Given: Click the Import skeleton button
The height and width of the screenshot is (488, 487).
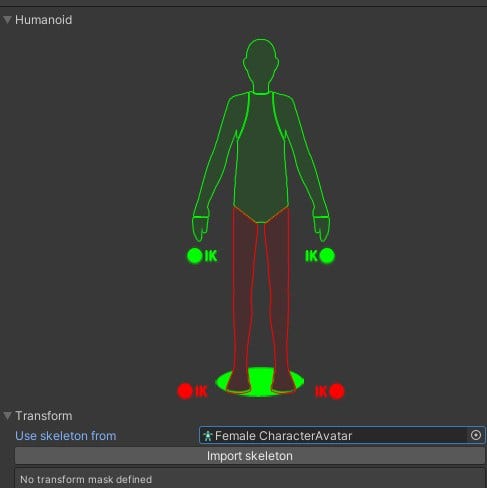Looking at the screenshot, I should 250,456.
